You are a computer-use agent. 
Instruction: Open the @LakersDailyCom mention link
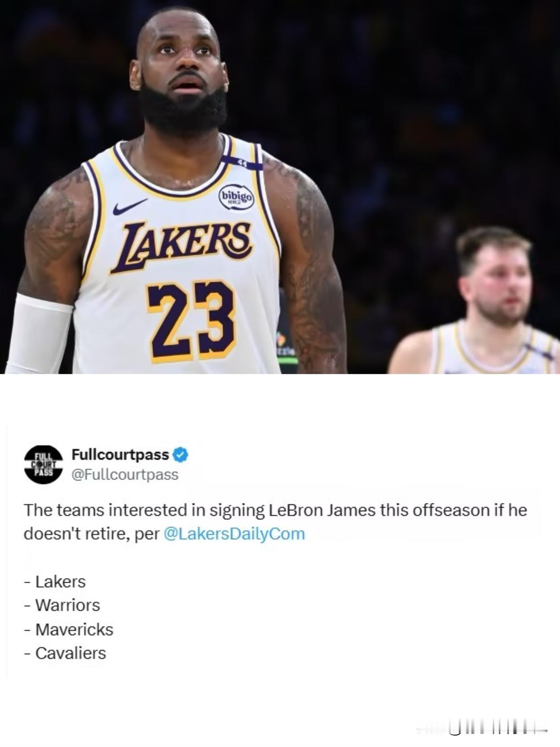(234, 534)
